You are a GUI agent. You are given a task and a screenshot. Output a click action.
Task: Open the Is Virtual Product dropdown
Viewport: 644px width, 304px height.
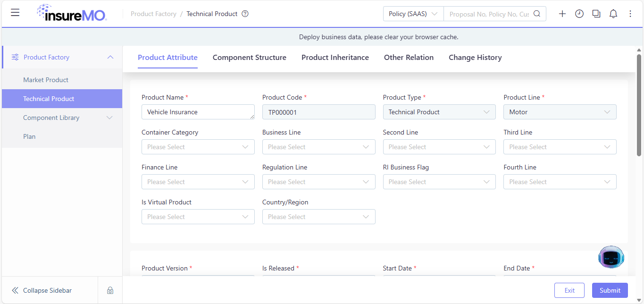coord(198,217)
